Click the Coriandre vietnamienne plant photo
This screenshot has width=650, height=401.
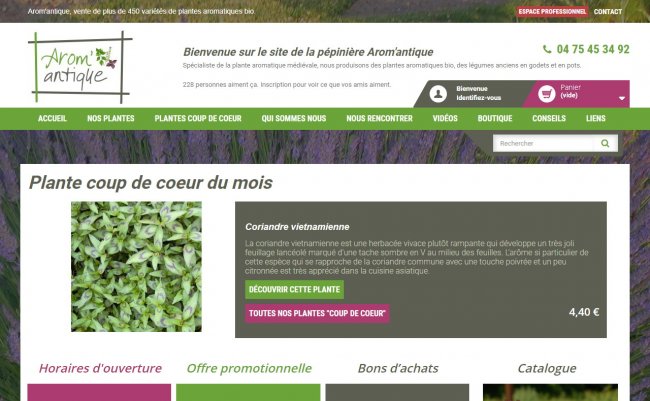click(136, 267)
